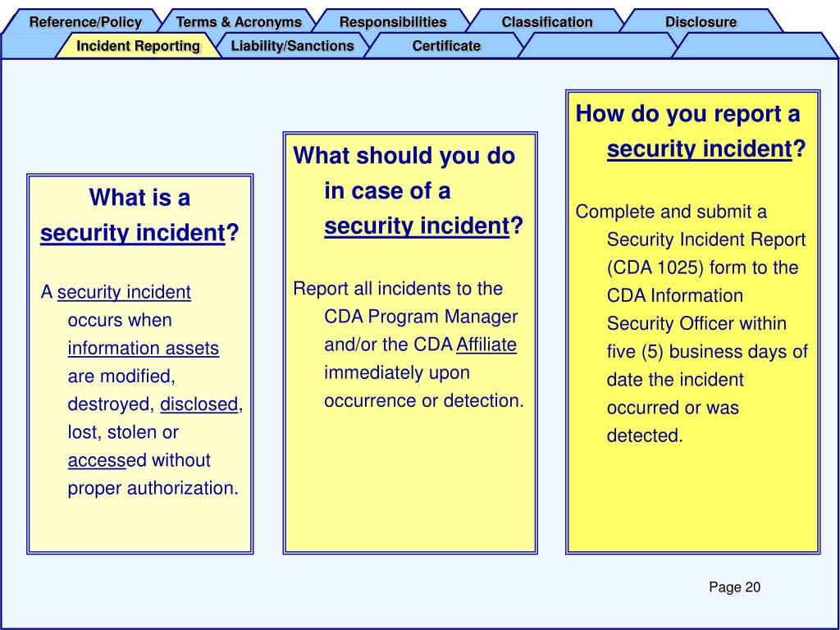Go to the Classification tab
840x630 pixels.
[x=547, y=22]
